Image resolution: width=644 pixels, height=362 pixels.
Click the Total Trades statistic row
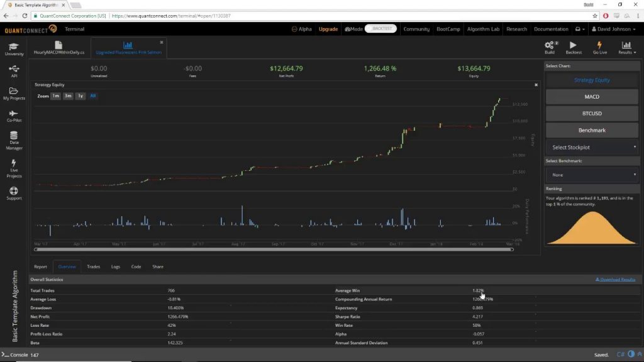click(180, 290)
